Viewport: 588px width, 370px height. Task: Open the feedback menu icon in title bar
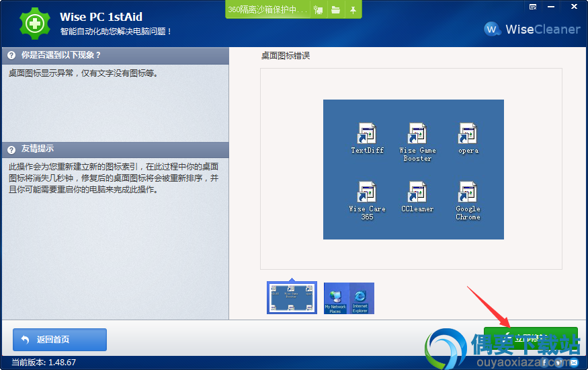[x=533, y=7]
